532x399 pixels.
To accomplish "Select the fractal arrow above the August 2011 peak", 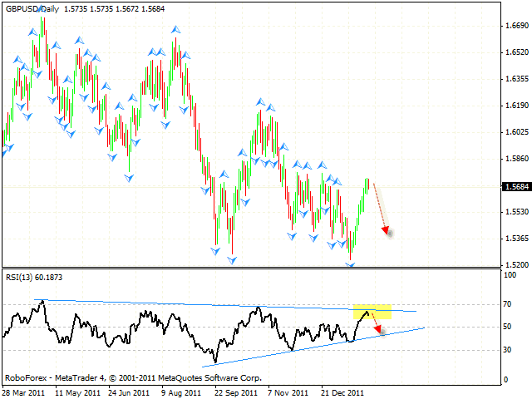I will (175, 29).
